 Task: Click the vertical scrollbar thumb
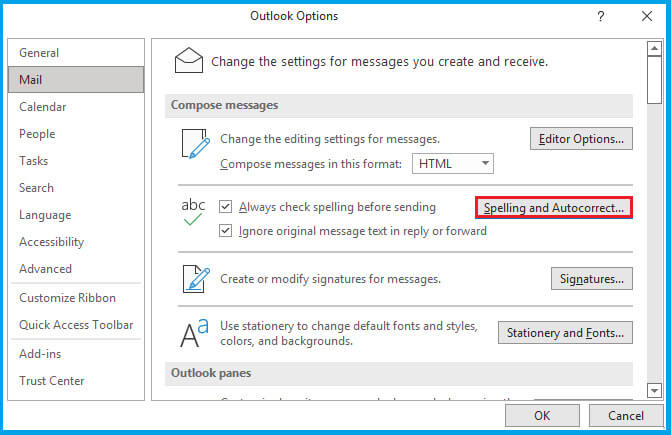coord(654,80)
